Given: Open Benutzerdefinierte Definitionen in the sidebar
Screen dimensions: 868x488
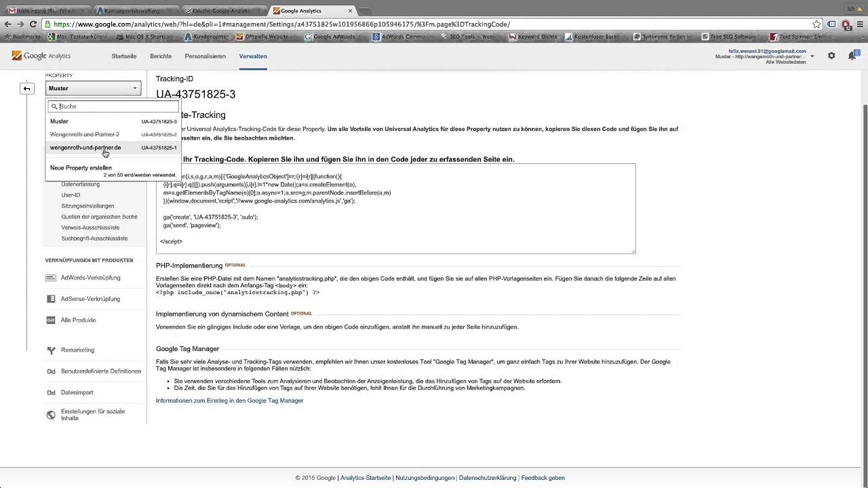Looking at the screenshot, I should [x=101, y=371].
